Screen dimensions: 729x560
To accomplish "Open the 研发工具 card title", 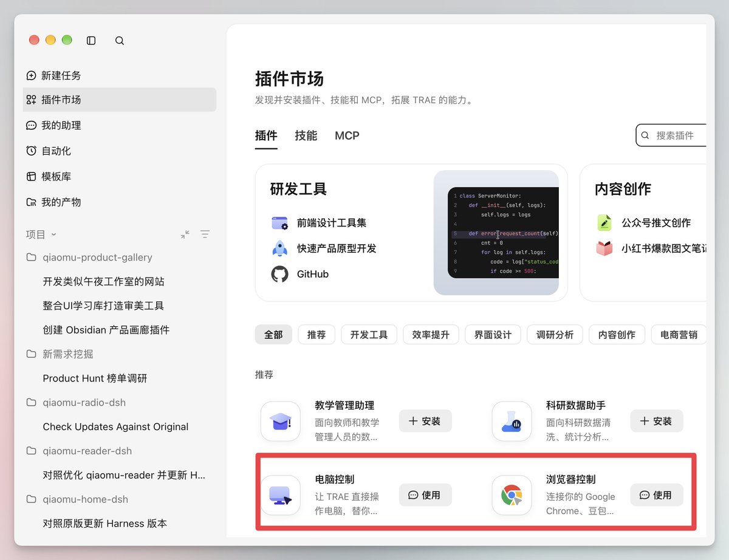I will click(x=298, y=189).
